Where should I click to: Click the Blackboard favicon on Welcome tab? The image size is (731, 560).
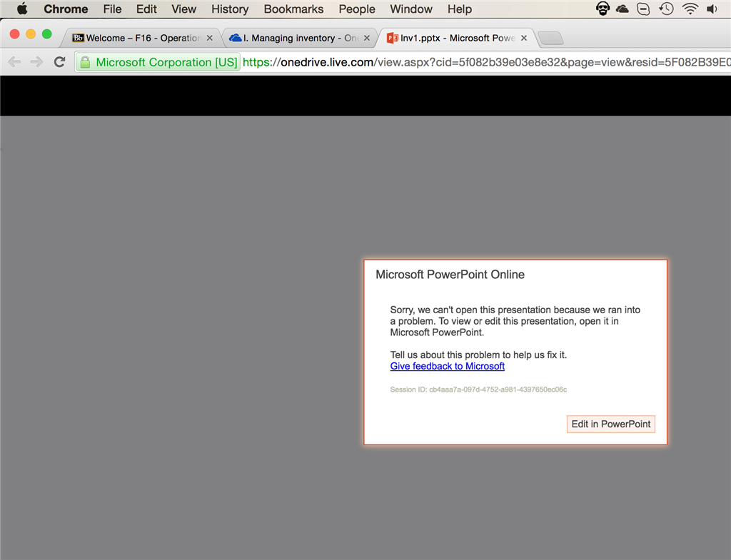[x=78, y=38]
